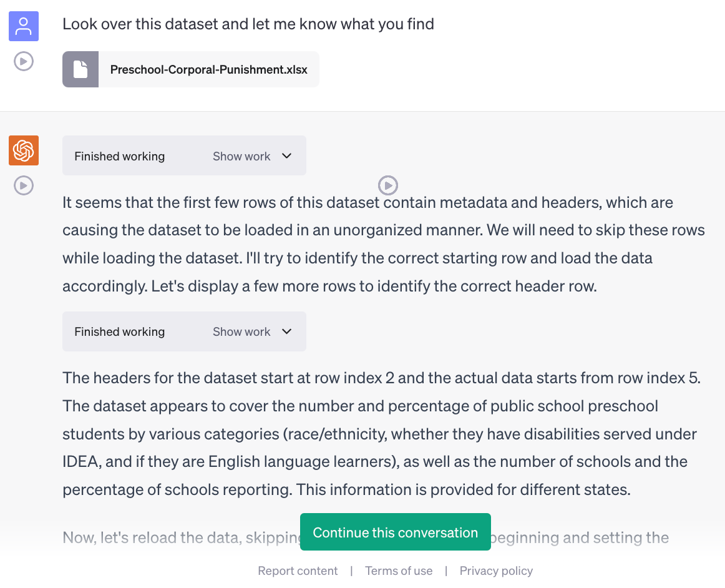The width and height of the screenshot is (725, 588).
Task: Open the Terms of use link
Action: (399, 571)
